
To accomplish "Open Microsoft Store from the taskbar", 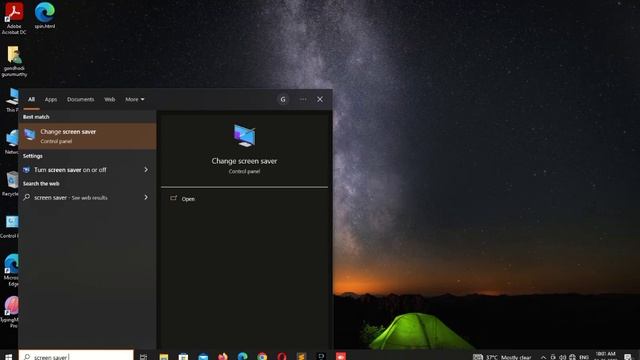I will tap(183, 357).
